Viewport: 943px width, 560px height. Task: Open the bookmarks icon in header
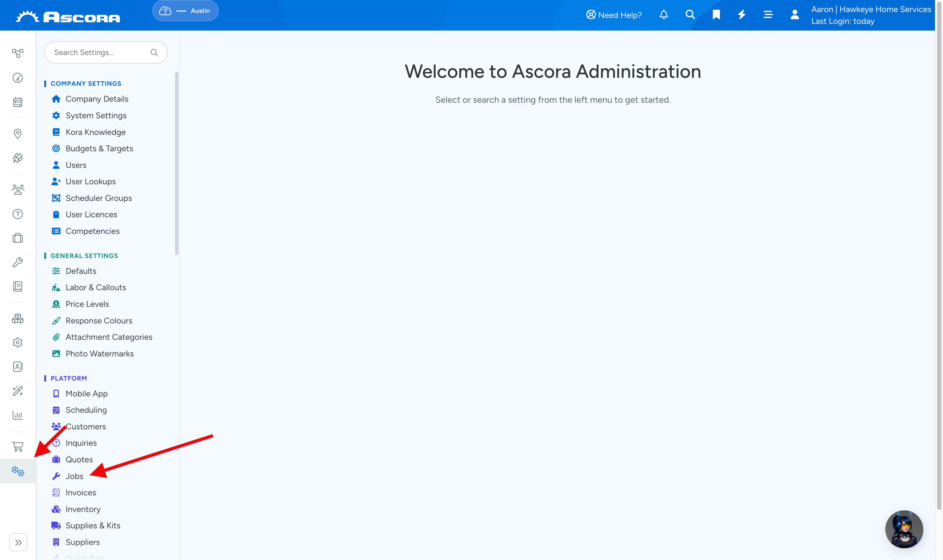(x=716, y=15)
